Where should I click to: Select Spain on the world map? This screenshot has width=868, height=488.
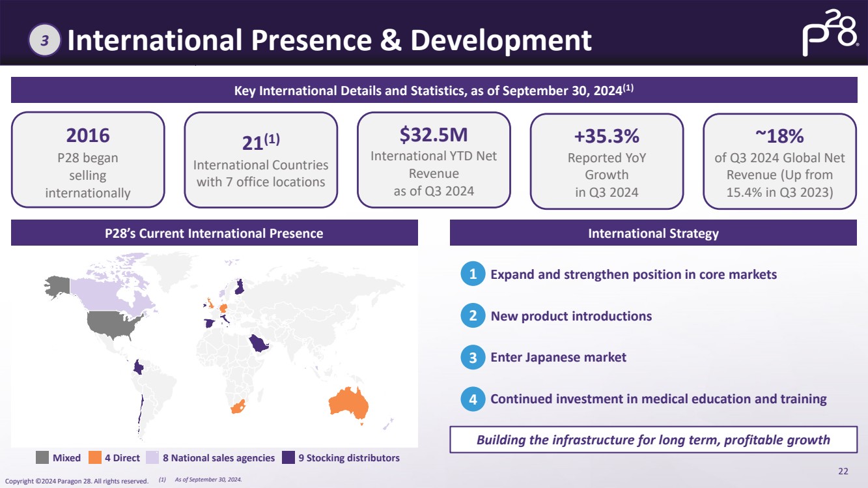209,323
